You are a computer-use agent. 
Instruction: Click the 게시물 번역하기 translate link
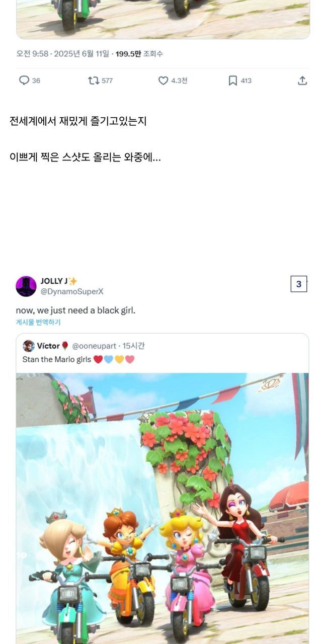pos(38,322)
